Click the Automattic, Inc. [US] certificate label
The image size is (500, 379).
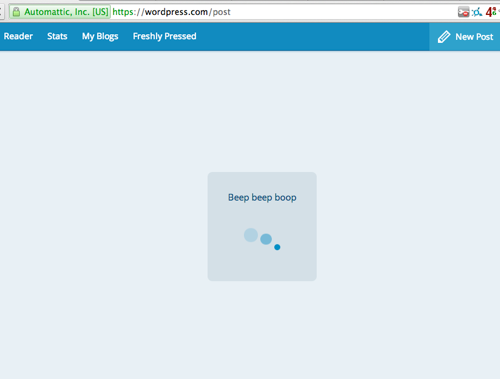[66, 12]
